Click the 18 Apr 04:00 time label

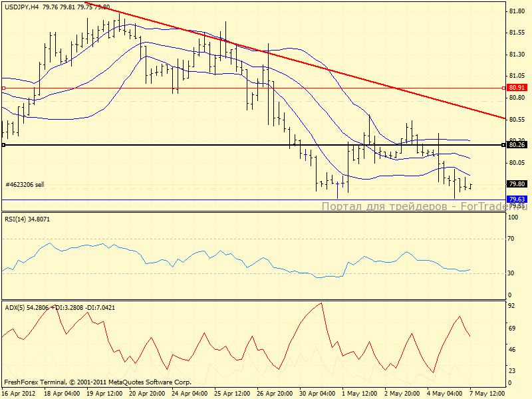[x=62, y=394]
